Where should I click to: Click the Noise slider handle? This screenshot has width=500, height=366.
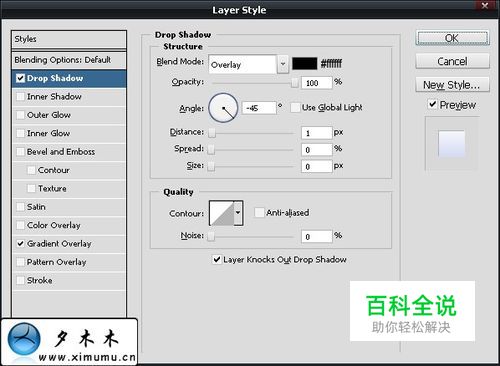pyautogui.click(x=211, y=236)
